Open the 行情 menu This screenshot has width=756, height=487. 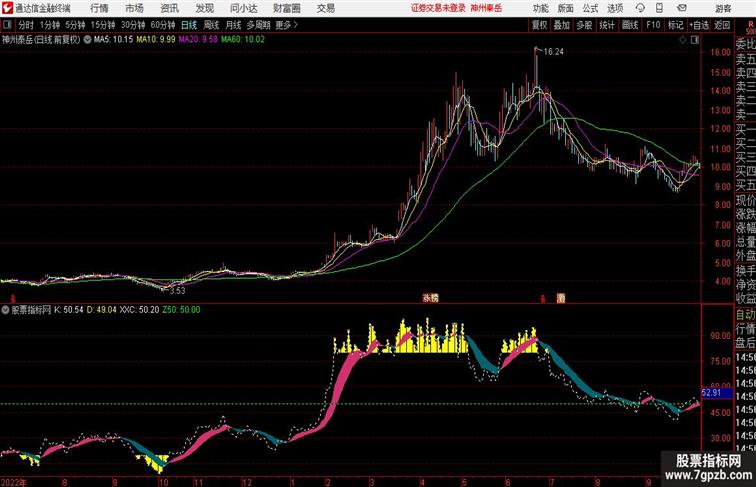[99, 8]
